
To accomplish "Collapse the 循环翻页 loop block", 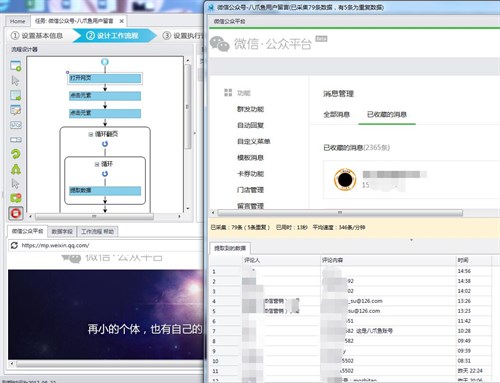I will (90, 134).
